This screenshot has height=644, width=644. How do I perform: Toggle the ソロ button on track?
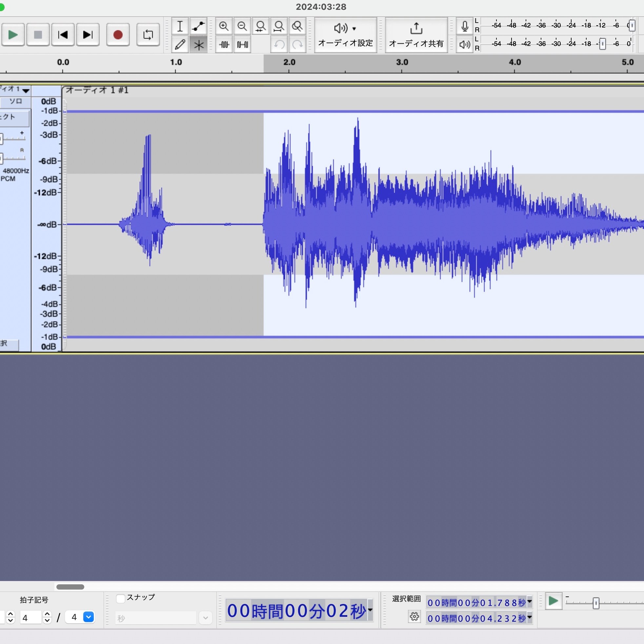(15, 101)
